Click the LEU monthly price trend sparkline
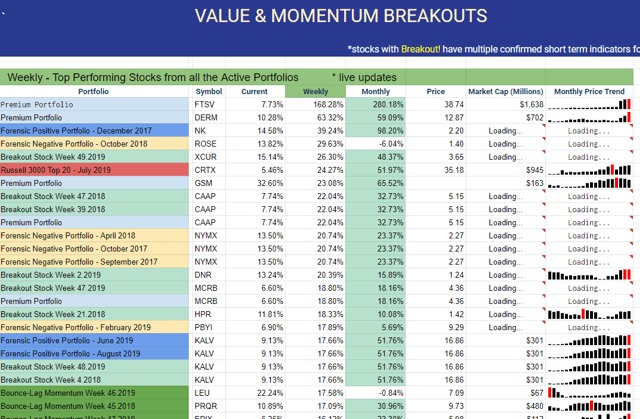Screen dimensions: 640x419 pyautogui.click(x=589, y=393)
